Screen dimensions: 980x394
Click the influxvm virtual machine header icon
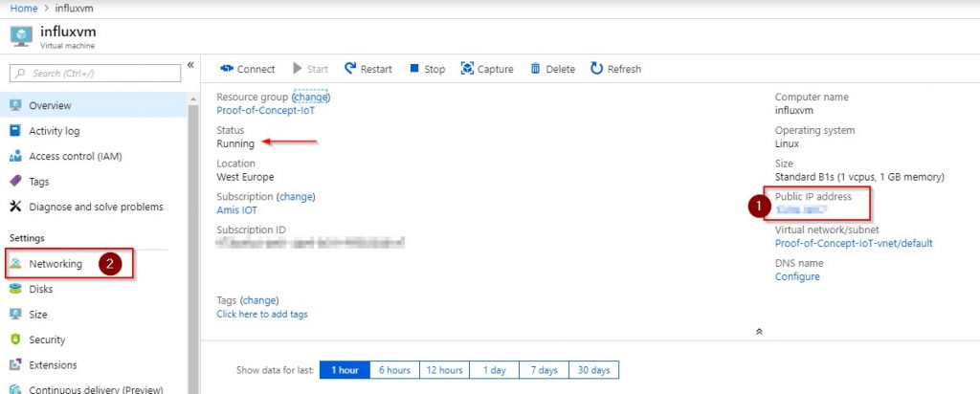click(x=21, y=36)
